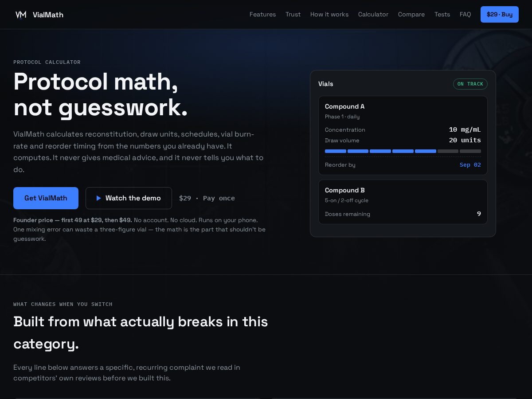Image resolution: width=532 pixels, height=399 pixels.
Task: Click the $29 · Pay once text
Action: point(207,198)
